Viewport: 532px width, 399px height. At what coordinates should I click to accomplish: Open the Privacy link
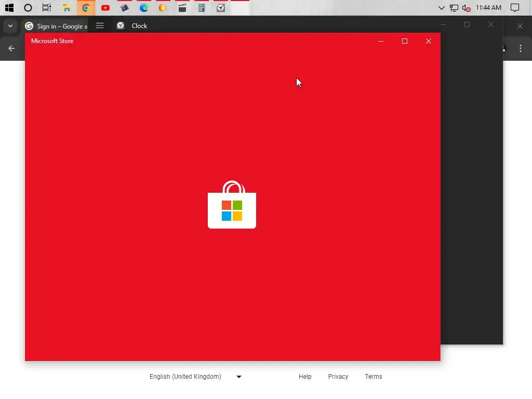[x=338, y=377]
